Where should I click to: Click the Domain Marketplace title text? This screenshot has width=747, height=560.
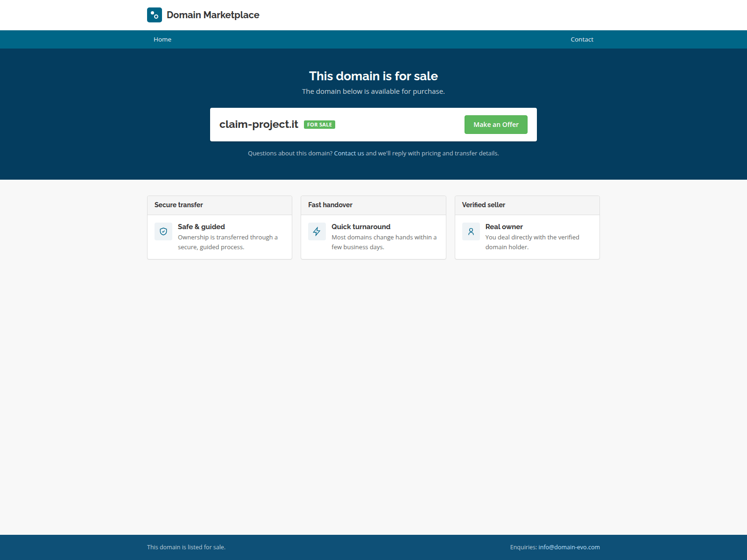click(x=213, y=15)
